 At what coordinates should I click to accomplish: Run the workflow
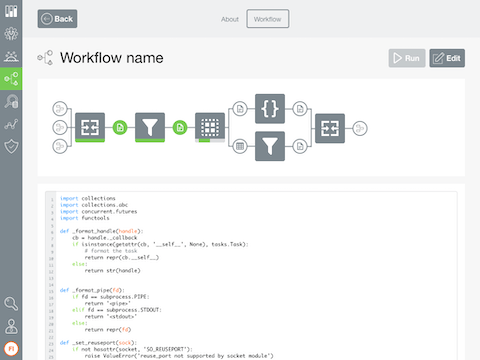[407, 58]
